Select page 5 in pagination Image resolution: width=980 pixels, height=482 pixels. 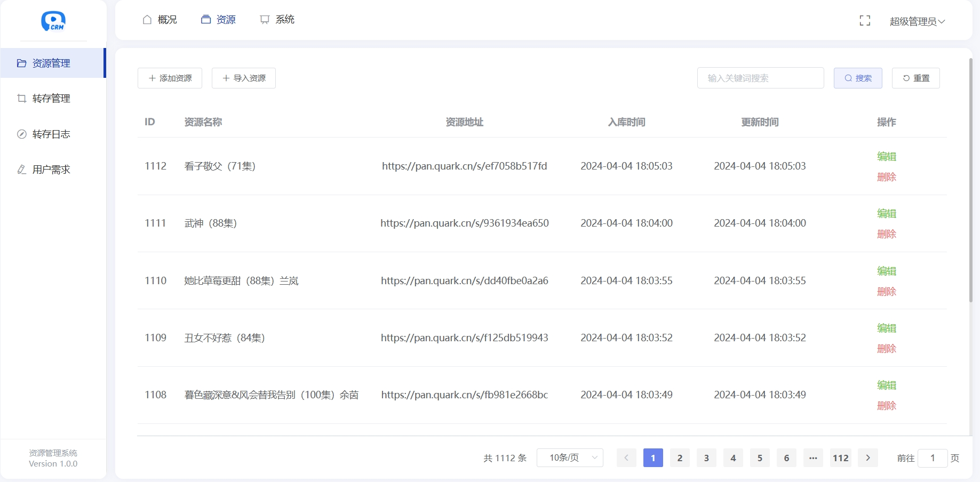point(760,457)
